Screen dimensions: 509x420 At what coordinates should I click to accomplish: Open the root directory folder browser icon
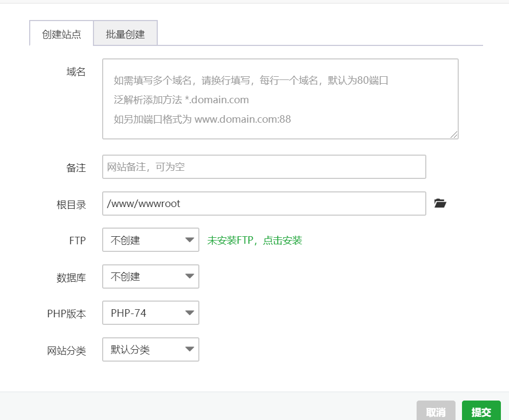[440, 203]
